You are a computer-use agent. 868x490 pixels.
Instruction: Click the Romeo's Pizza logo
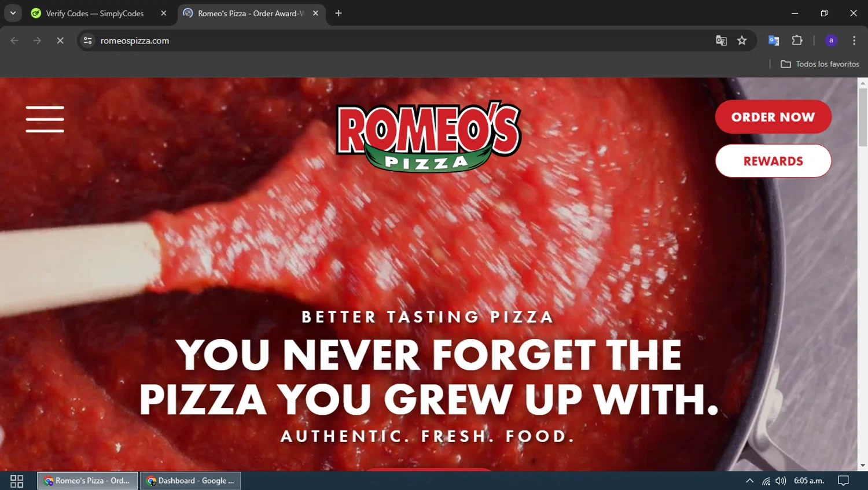pos(428,137)
